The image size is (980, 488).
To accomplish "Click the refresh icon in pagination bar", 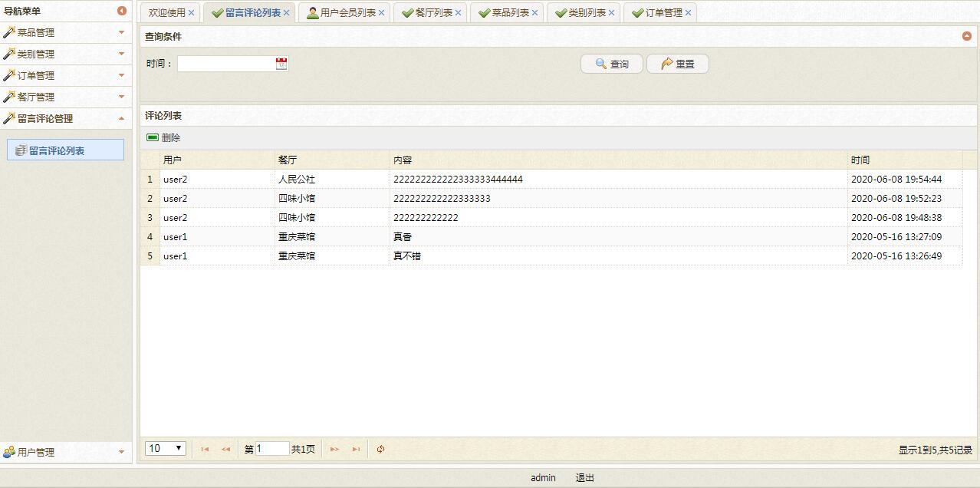I will click(x=380, y=449).
